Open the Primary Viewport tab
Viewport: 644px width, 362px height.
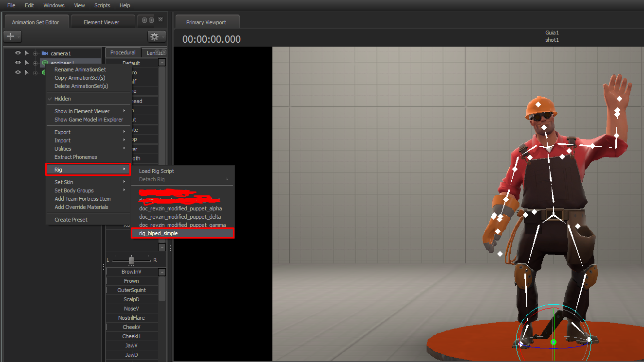click(206, 22)
